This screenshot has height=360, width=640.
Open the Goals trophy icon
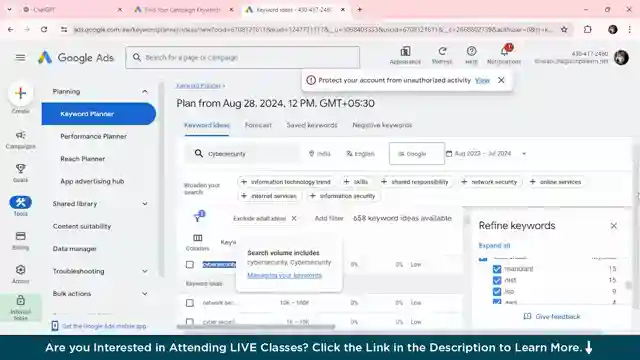[x=20, y=169]
